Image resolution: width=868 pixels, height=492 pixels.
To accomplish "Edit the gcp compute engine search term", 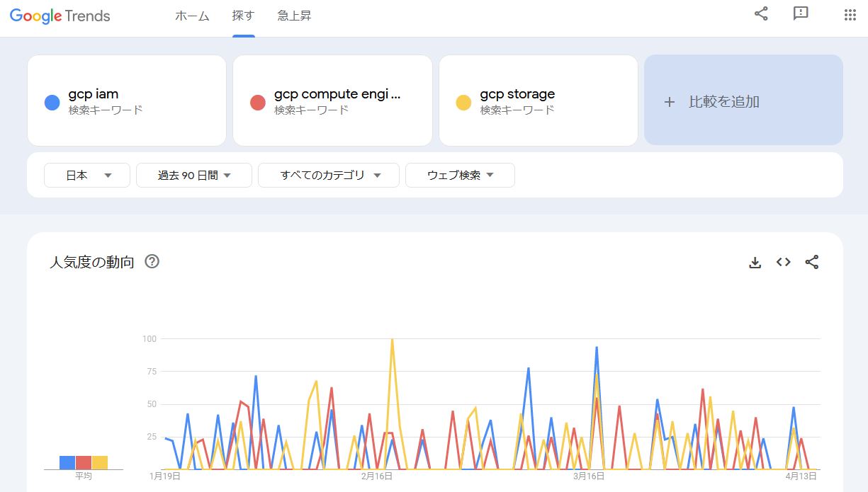I will coord(332,101).
